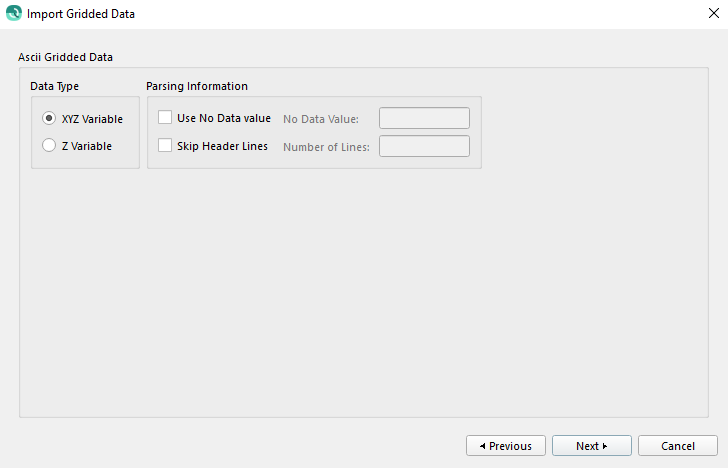Screen dimensions: 728x468
Task: Go back with the Previous button
Action: [506, 446]
